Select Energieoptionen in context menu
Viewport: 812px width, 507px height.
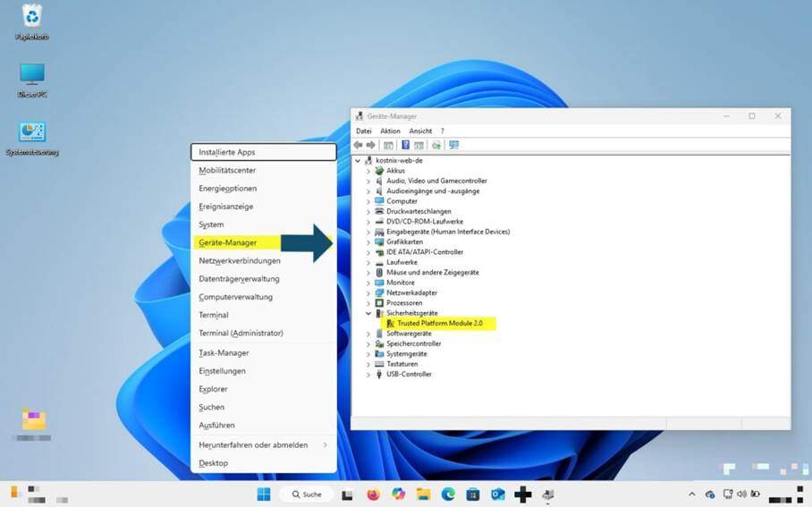tap(264, 189)
